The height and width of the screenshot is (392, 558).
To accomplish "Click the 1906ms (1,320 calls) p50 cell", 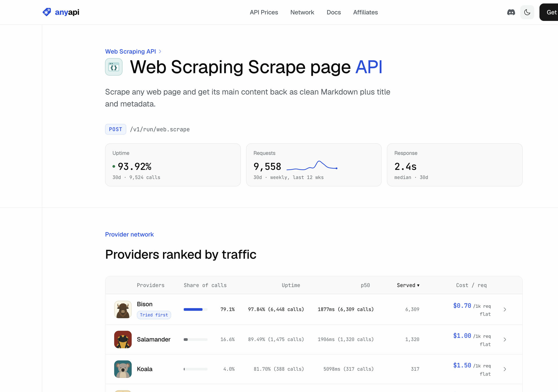I will tap(345, 340).
